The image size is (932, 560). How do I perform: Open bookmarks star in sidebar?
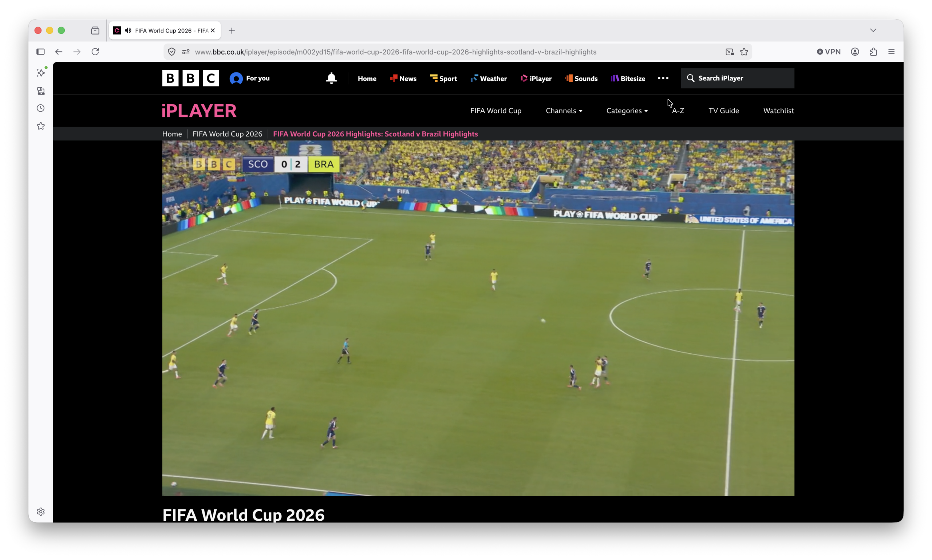pyautogui.click(x=41, y=126)
